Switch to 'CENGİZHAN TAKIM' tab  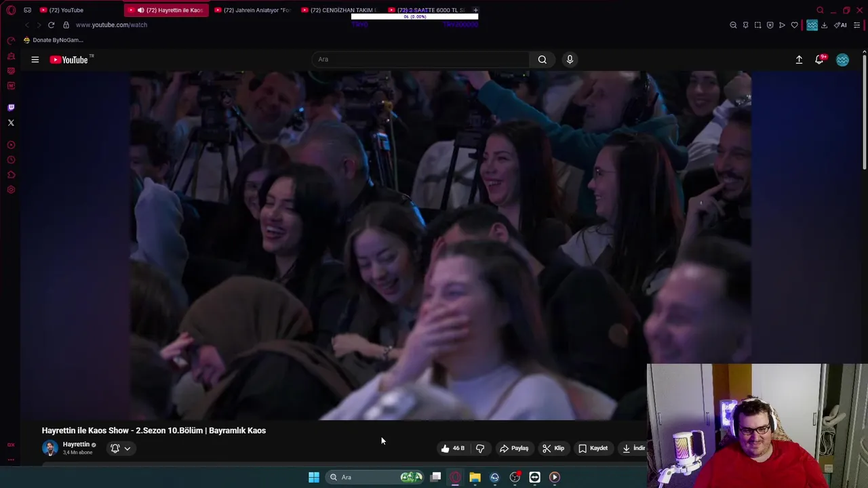tap(339, 10)
